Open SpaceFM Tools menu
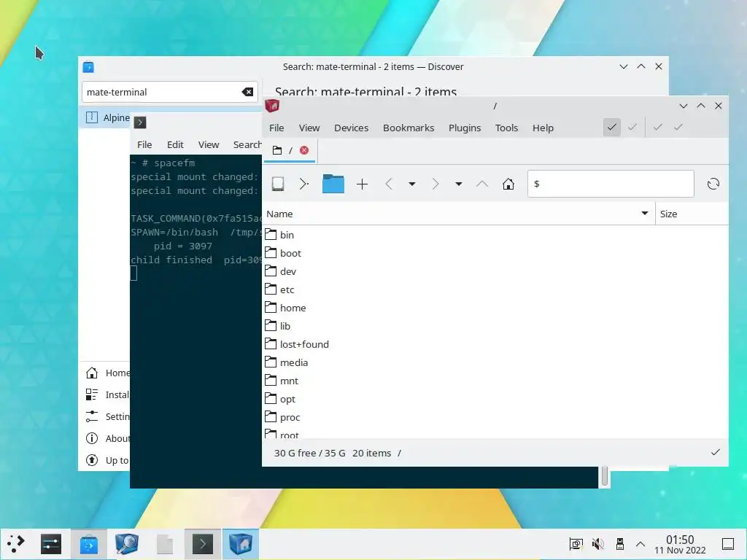Image resolution: width=747 pixels, height=560 pixels. (x=506, y=128)
